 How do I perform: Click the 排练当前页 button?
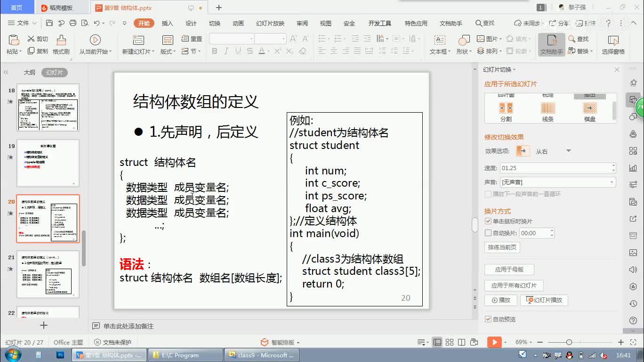pos(502,247)
